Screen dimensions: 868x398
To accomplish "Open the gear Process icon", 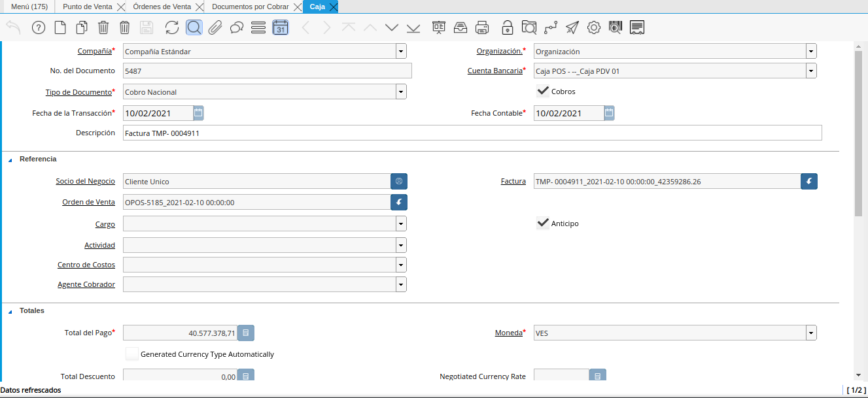I will [x=594, y=27].
